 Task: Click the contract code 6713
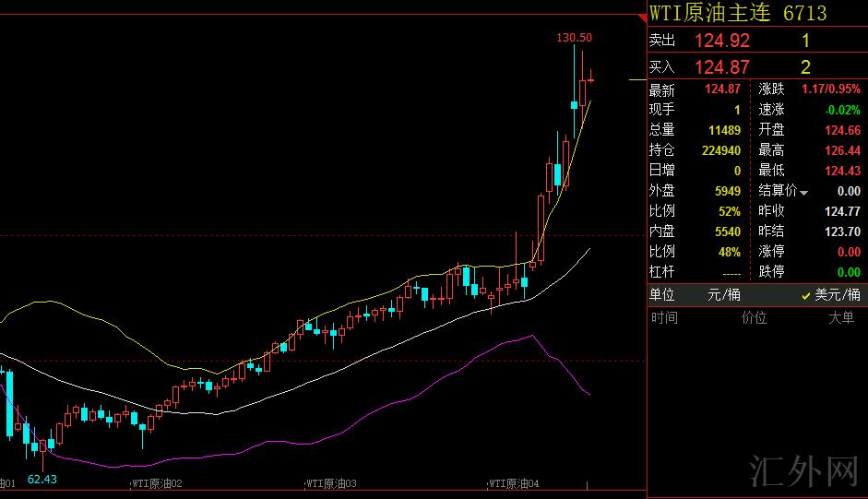805,13
